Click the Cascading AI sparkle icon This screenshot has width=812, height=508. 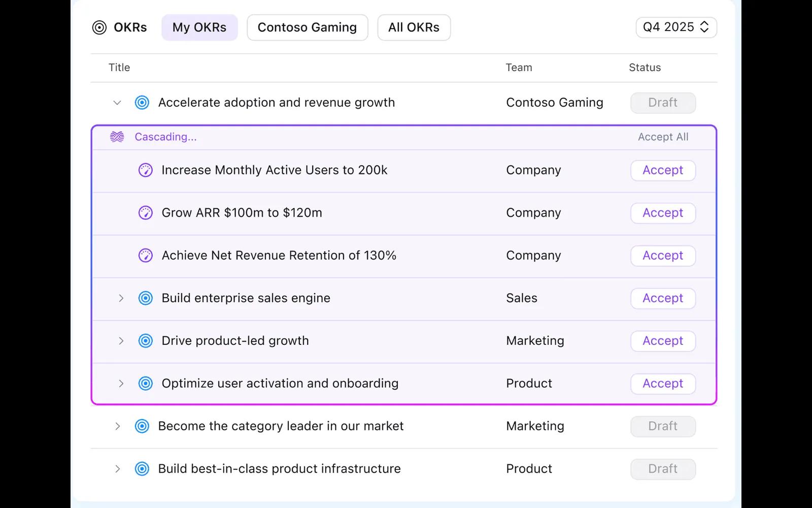coord(117,137)
